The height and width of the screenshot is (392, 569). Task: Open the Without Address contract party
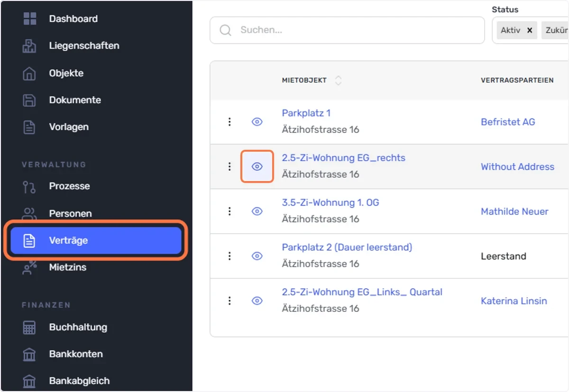pyautogui.click(x=517, y=167)
